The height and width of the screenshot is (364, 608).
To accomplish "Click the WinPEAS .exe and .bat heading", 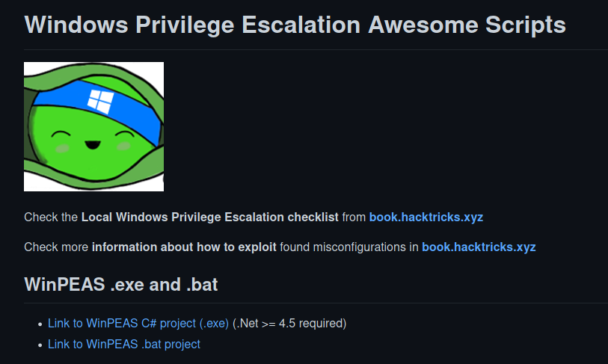I will tap(121, 285).
